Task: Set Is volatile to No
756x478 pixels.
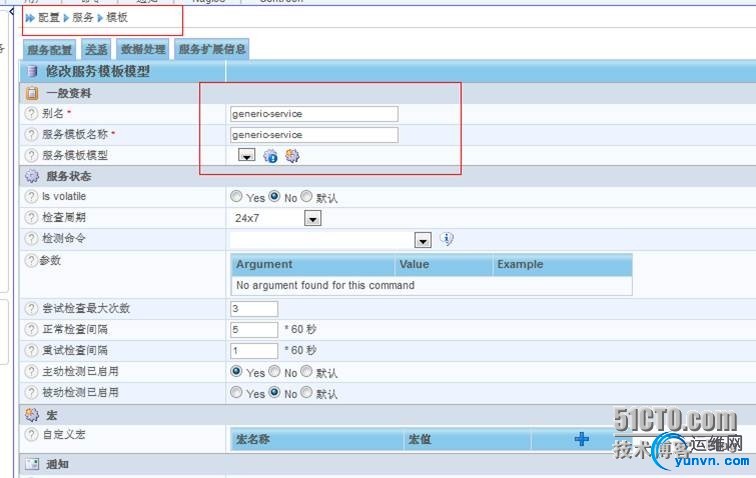Action: 274,196
